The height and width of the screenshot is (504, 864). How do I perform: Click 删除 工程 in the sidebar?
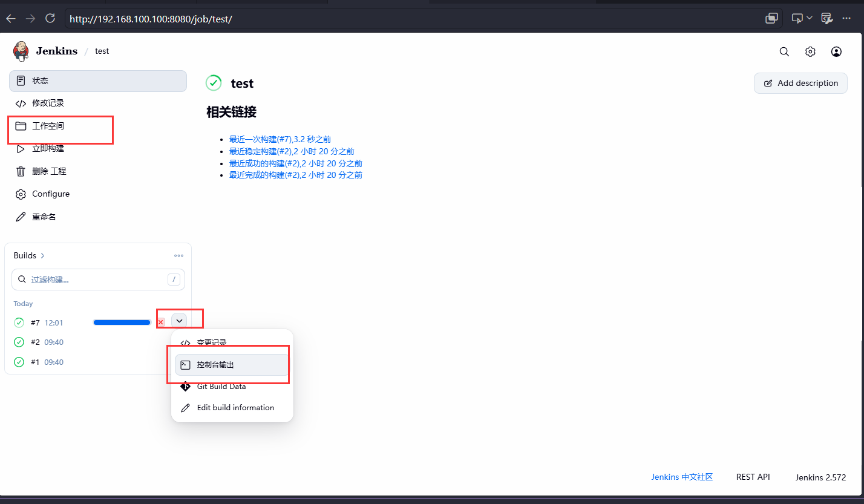pos(98,171)
